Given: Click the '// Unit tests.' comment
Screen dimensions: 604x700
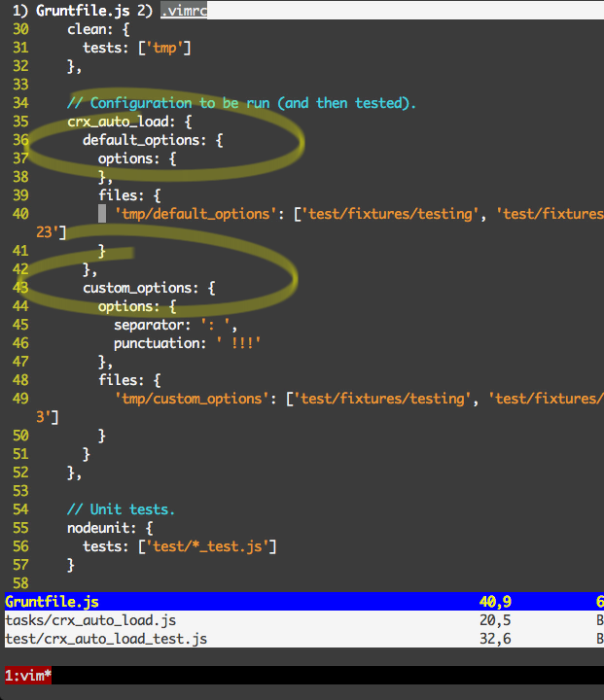Looking at the screenshot, I should [x=121, y=508].
